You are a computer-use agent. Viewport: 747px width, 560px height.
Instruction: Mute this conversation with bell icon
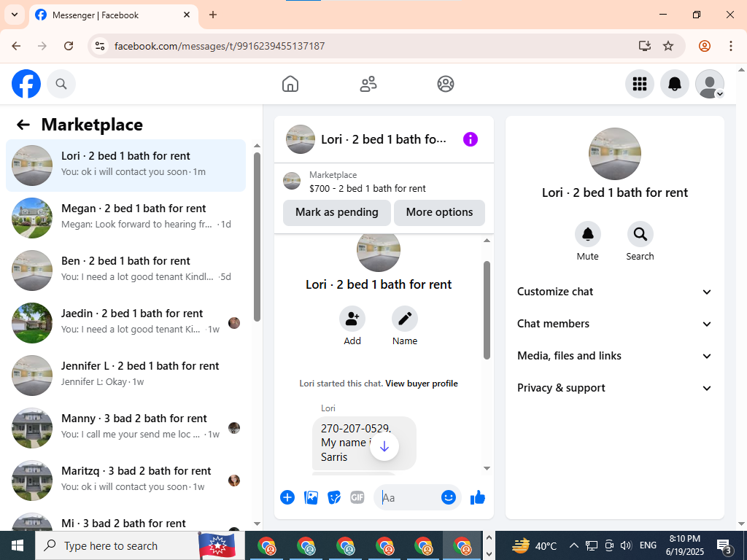coord(587,234)
